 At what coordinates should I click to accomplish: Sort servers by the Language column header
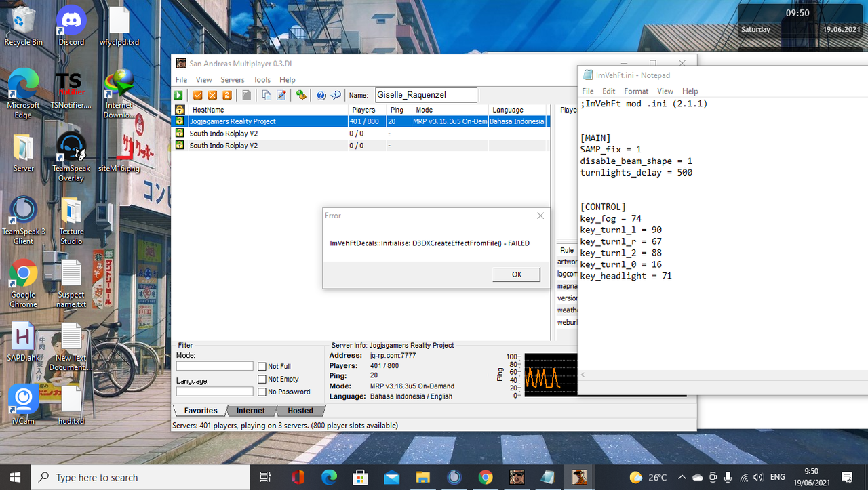[518, 110]
